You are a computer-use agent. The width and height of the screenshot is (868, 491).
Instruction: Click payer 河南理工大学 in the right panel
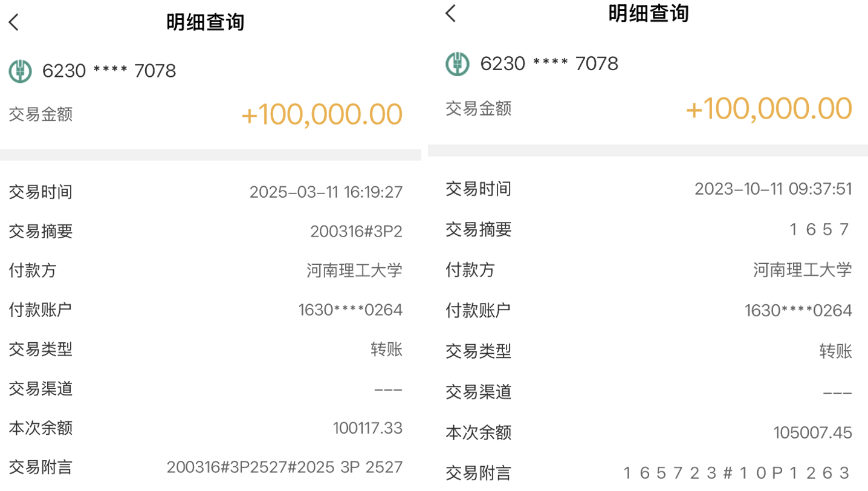tap(802, 270)
